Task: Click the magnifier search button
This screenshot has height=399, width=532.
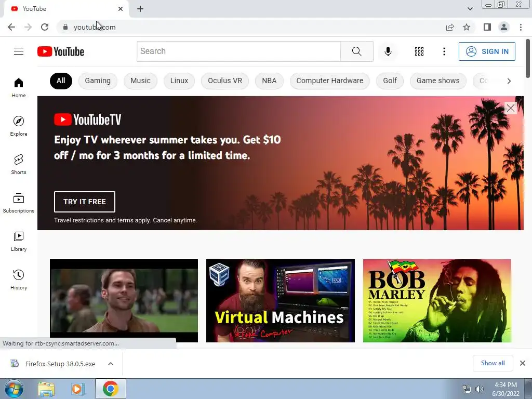Action: [356, 51]
